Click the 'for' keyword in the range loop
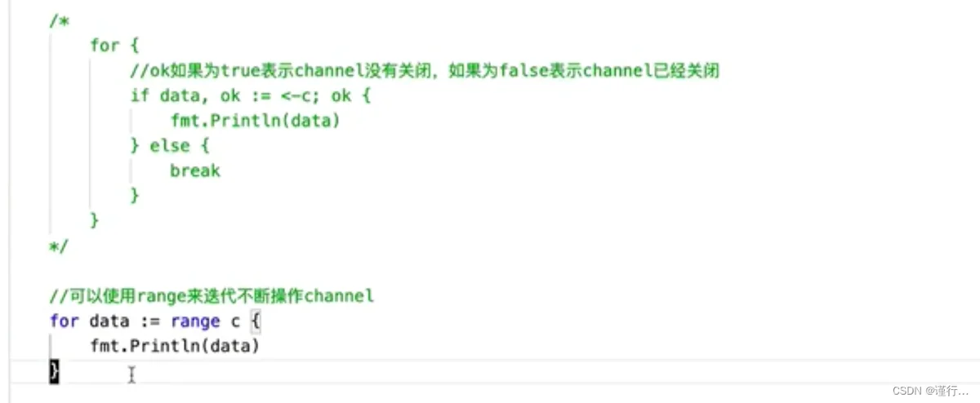980x403 pixels. point(65,321)
